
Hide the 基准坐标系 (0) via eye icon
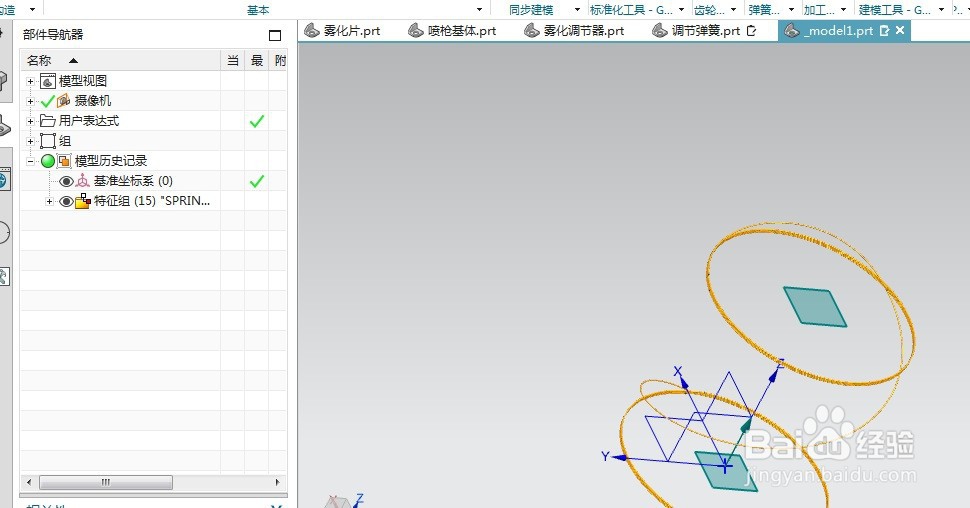(x=66, y=181)
